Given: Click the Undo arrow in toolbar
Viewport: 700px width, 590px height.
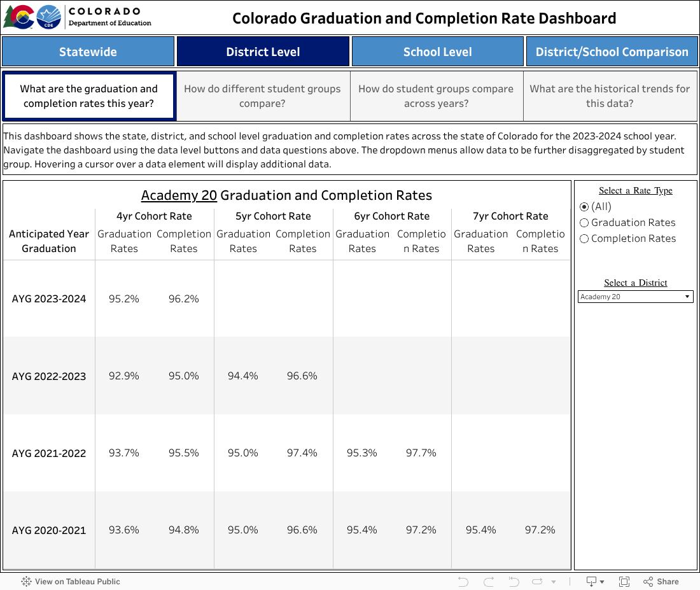Looking at the screenshot, I should click(463, 581).
